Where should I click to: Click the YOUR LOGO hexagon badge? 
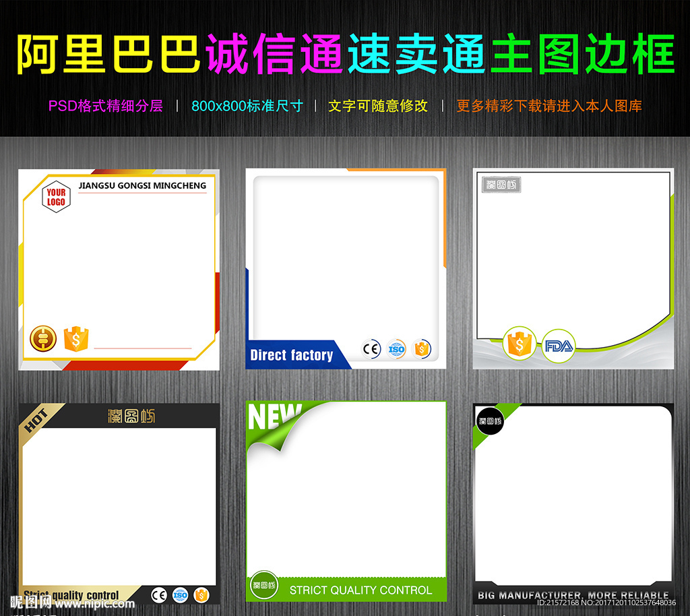[56, 197]
